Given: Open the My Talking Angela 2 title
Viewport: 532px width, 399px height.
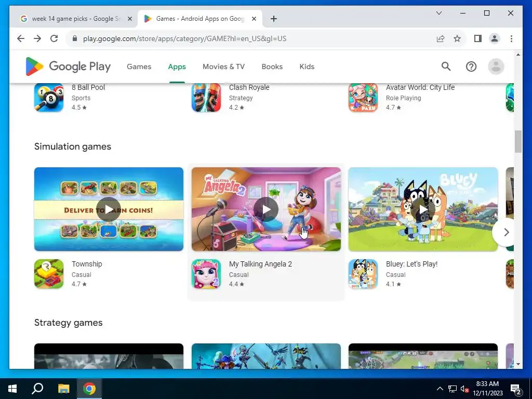Looking at the screenshot, I should (x=260, y=264).
